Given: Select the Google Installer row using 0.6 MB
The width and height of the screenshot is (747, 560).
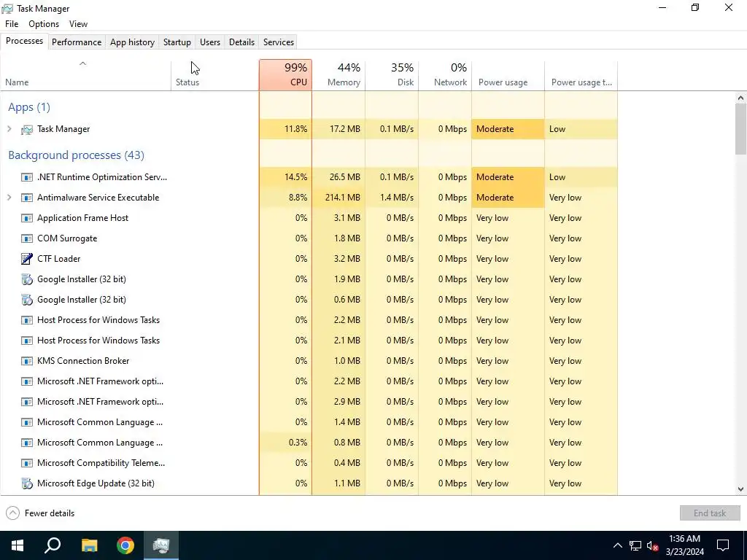Looking at the screenshot, I should tap(309, 300).
